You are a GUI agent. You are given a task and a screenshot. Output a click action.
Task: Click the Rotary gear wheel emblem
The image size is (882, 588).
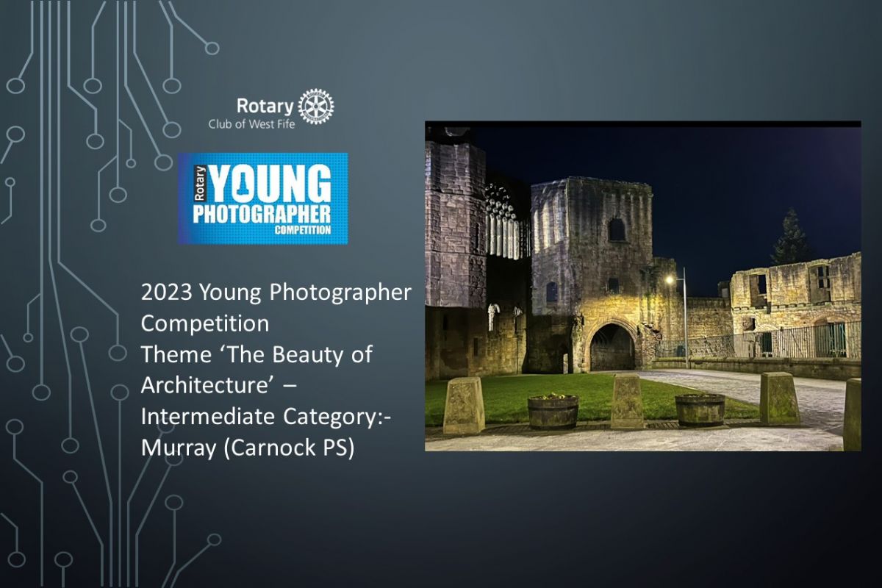(317, 106)
